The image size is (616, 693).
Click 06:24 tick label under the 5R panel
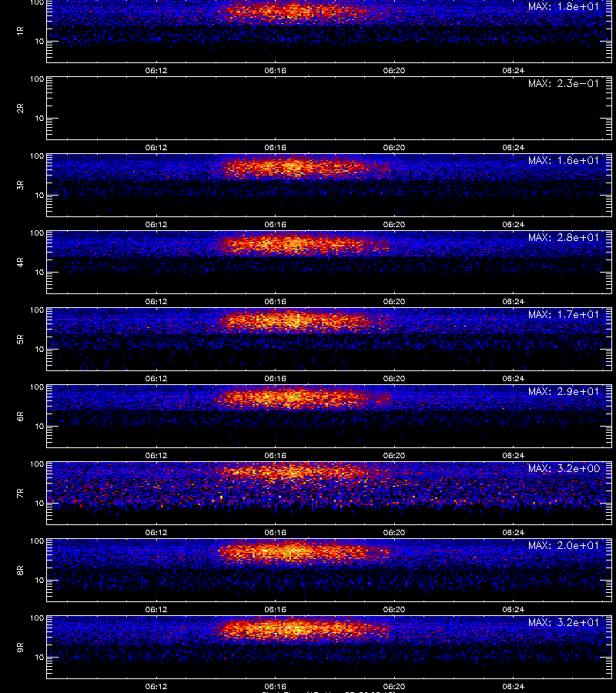tap(513, 378)
